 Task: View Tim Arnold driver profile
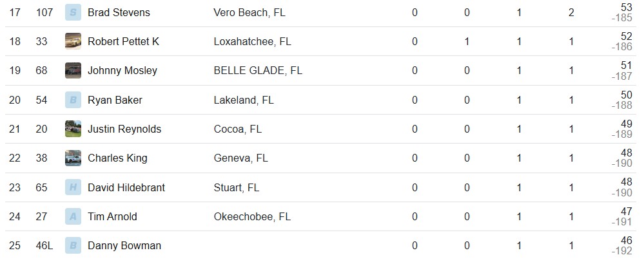point(113,216)
